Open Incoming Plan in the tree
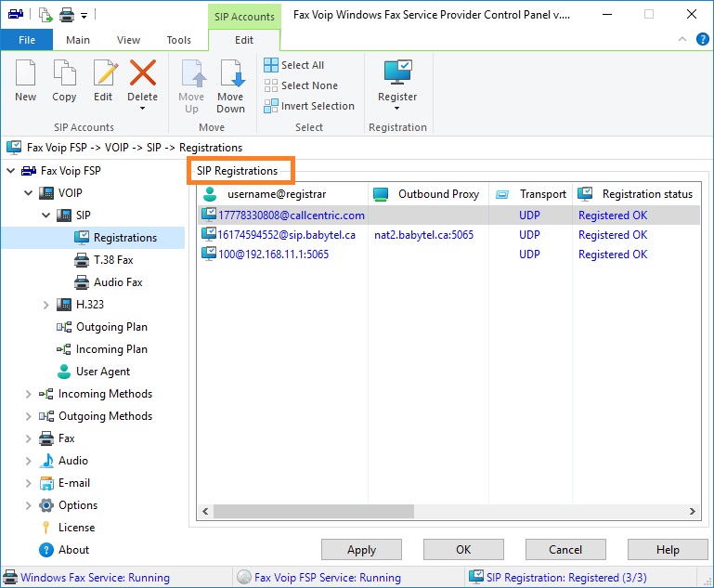714x588 pixels. (111, 349)
